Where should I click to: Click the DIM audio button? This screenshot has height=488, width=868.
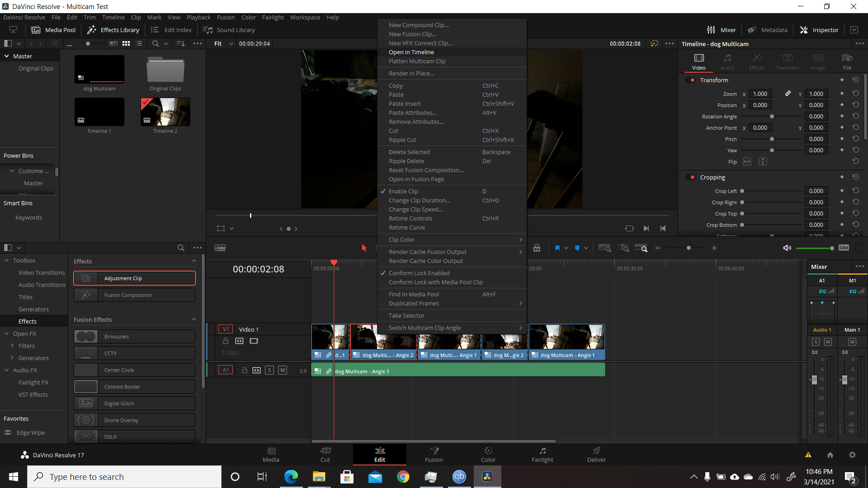[844, 248]
